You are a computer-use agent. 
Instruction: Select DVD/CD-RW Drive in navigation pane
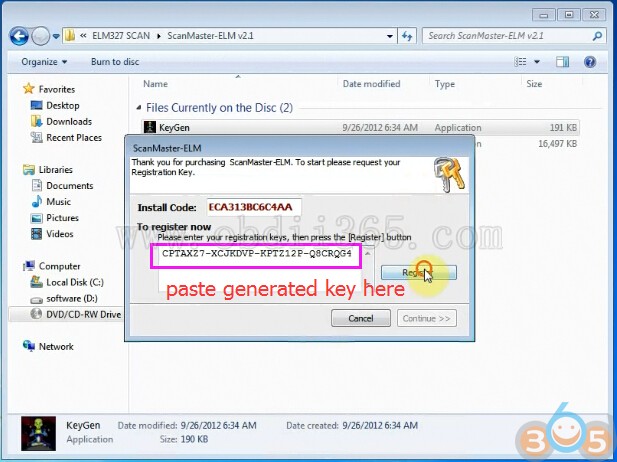[x=83, y=314]
